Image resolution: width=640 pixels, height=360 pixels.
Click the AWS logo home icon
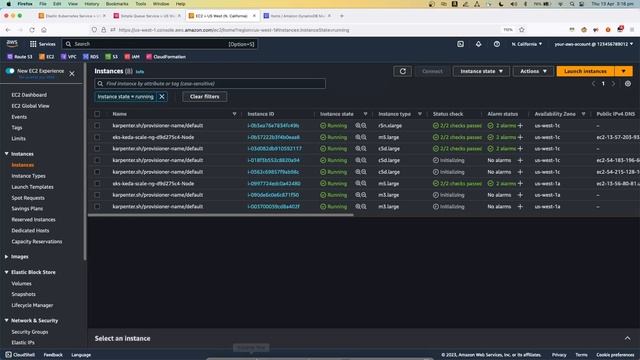tap(12, 44)
